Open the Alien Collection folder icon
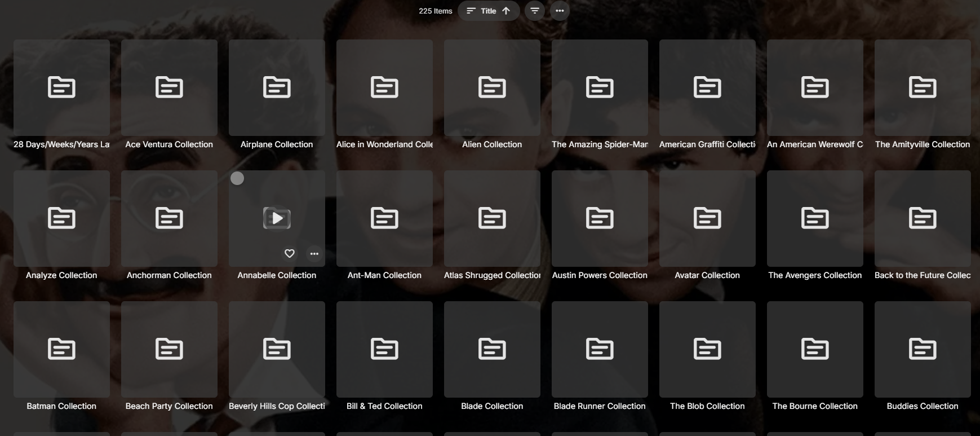This screenshot has height=436, width=980. pyautogui.click(x=492, y=87)
